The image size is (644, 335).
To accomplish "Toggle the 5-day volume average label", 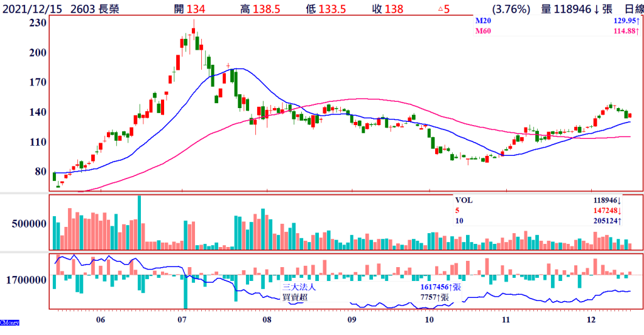I will pos(457,211).
